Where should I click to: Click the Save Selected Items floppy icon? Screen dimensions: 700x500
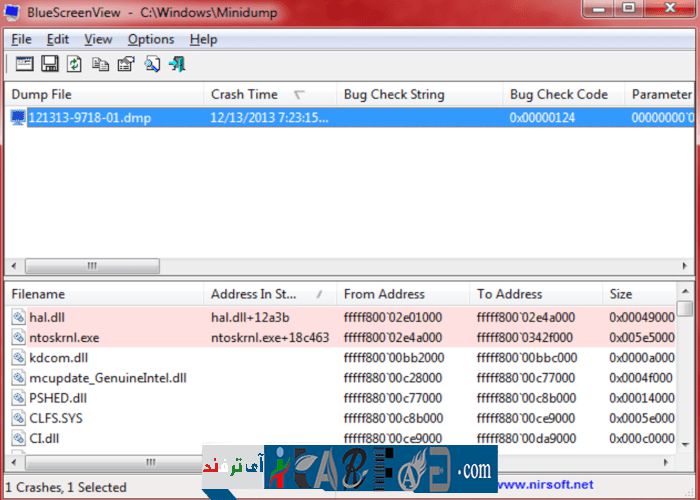(49, 64)
